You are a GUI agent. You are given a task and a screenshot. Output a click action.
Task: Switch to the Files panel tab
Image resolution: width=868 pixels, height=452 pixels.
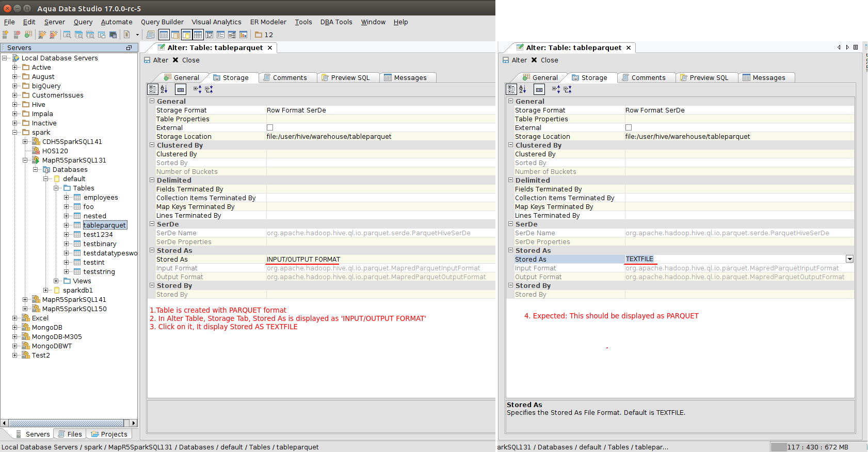pos(70,434)
